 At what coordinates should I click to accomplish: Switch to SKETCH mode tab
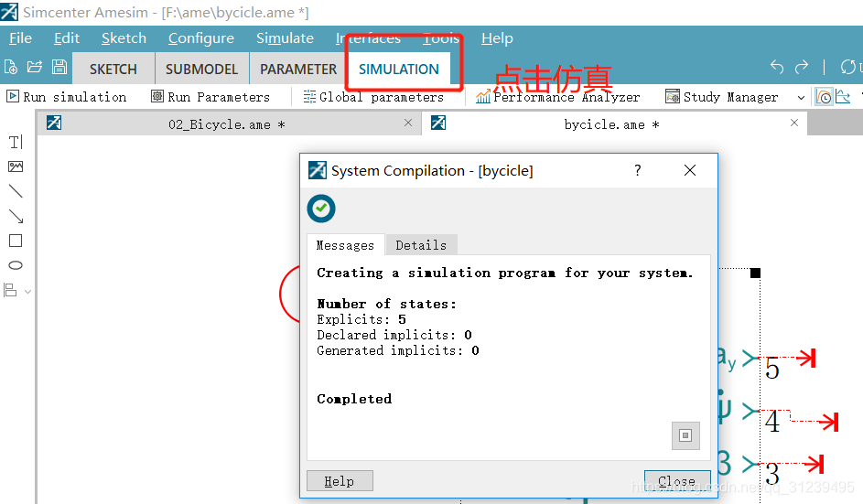tap(113, 69)
